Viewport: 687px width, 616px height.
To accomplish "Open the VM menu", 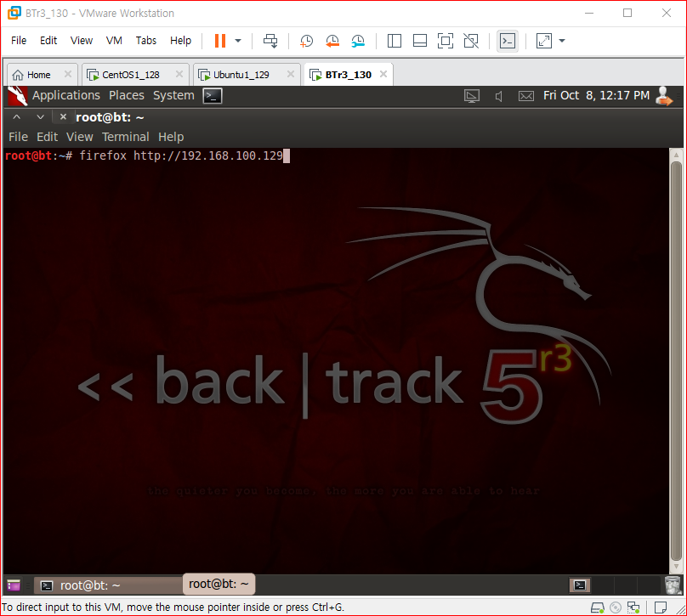I will (114, 40).
